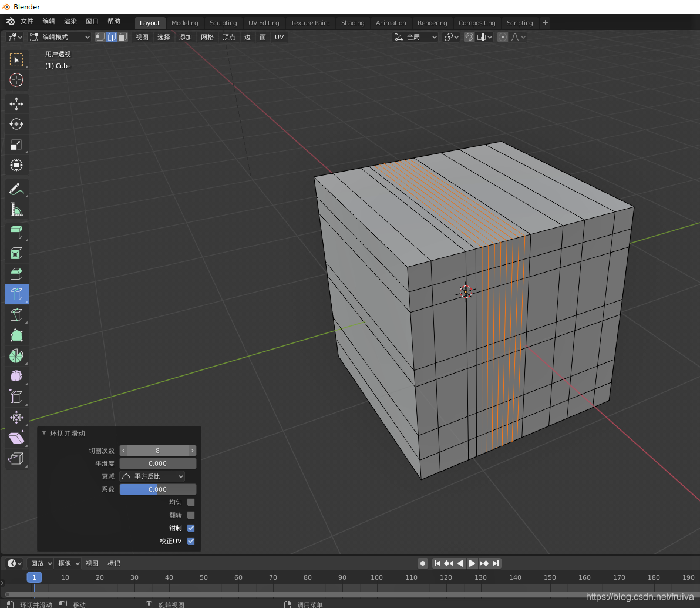700x608 pixels.
Task: Select the Spin tool
Action: point(16,356)
